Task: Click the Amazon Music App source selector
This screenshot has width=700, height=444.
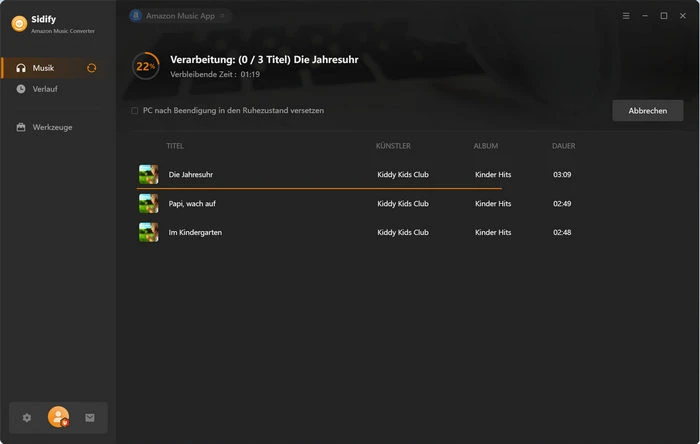Action: [x=179, y=16]
